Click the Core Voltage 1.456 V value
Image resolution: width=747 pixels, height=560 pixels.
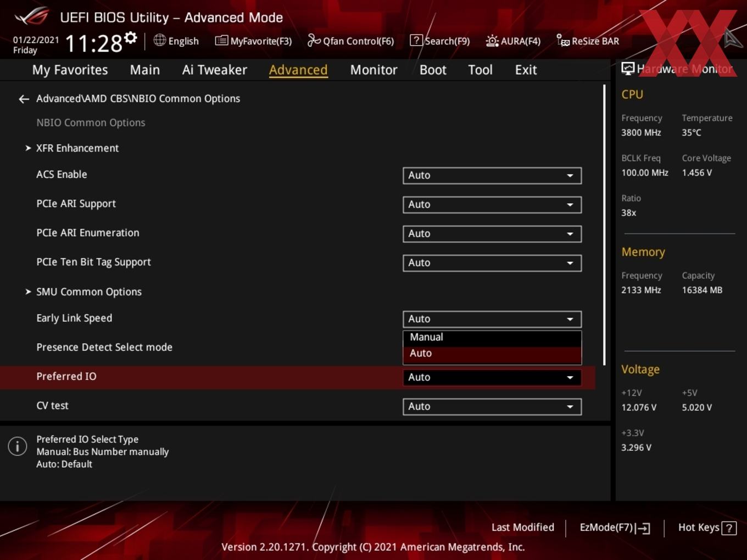tap(697, 173)
